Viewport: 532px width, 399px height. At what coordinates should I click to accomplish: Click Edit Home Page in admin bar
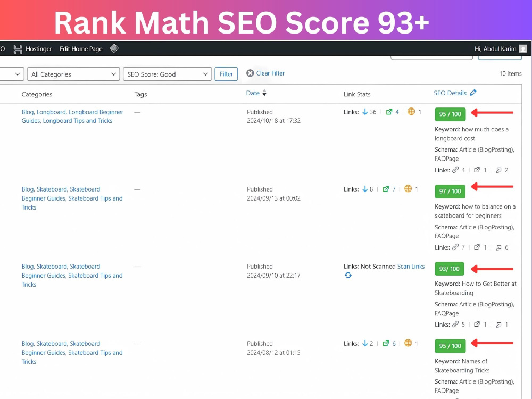(x=81, y=49)
